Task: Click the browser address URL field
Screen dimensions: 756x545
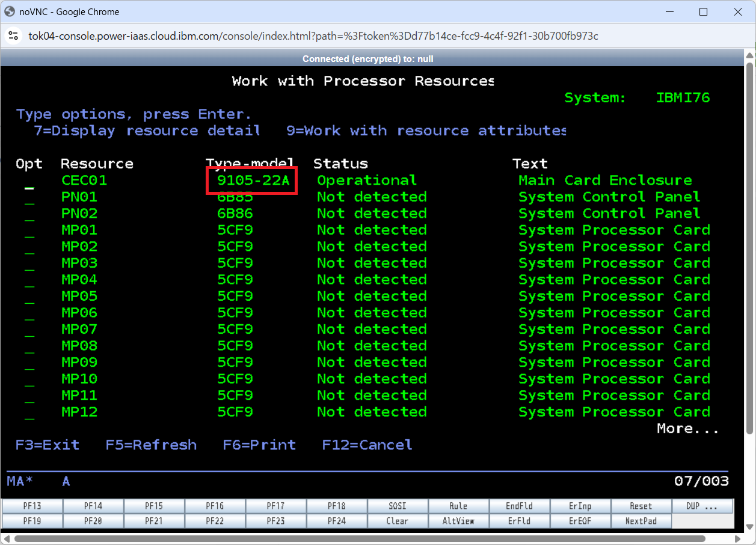Action: (313, 36)
